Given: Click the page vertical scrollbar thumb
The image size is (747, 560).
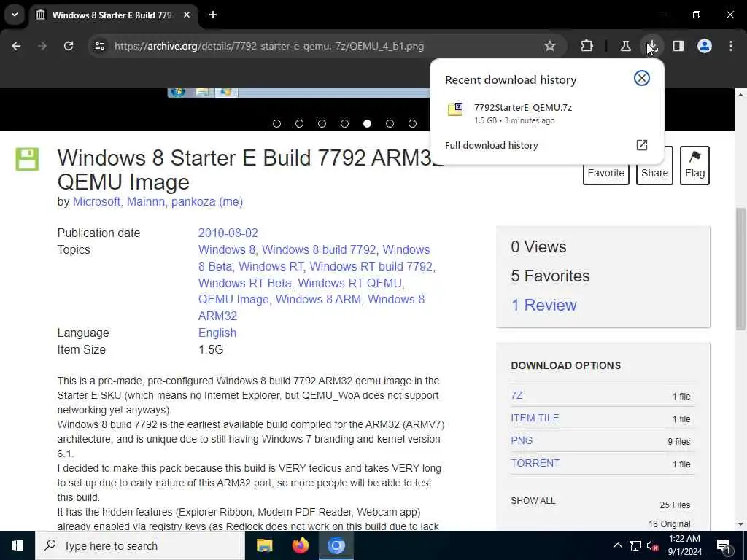Looking at the screenshot, I should click(x=740, y=269).
